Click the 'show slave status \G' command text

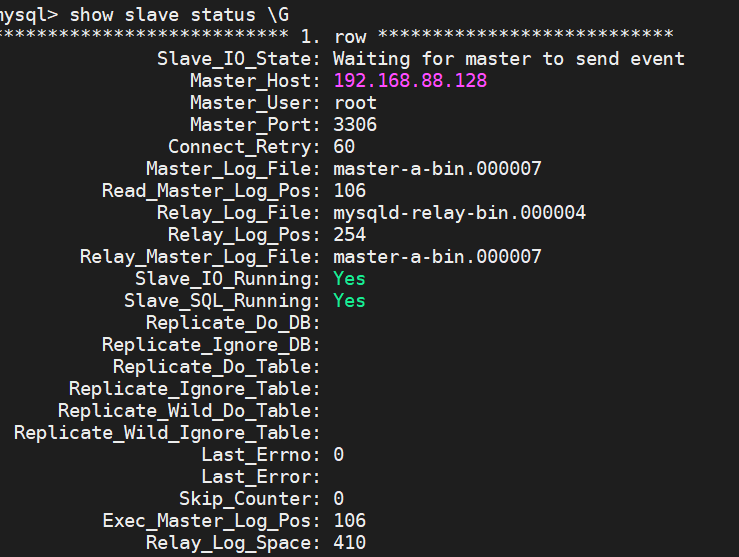179,15
